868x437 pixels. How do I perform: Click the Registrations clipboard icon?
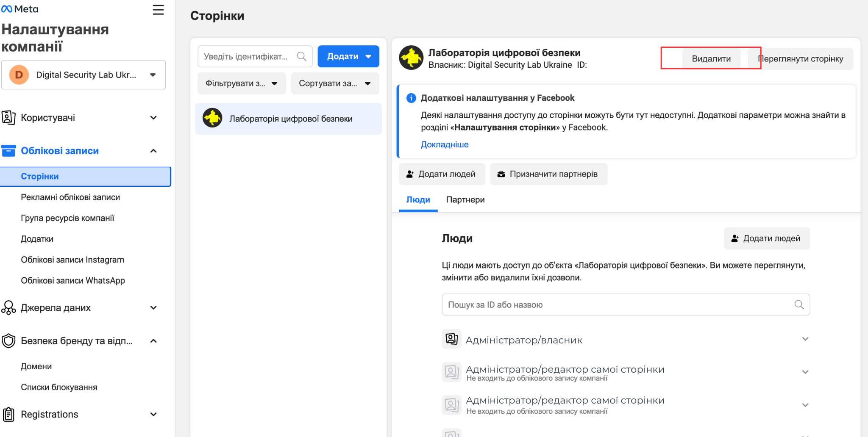8,414
